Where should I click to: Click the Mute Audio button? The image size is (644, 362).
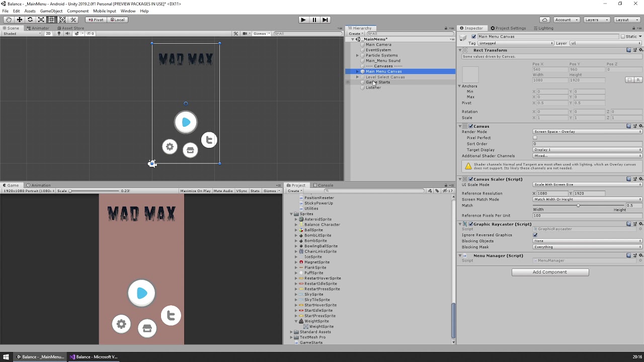pyautogui.click(x=223, y=191)
